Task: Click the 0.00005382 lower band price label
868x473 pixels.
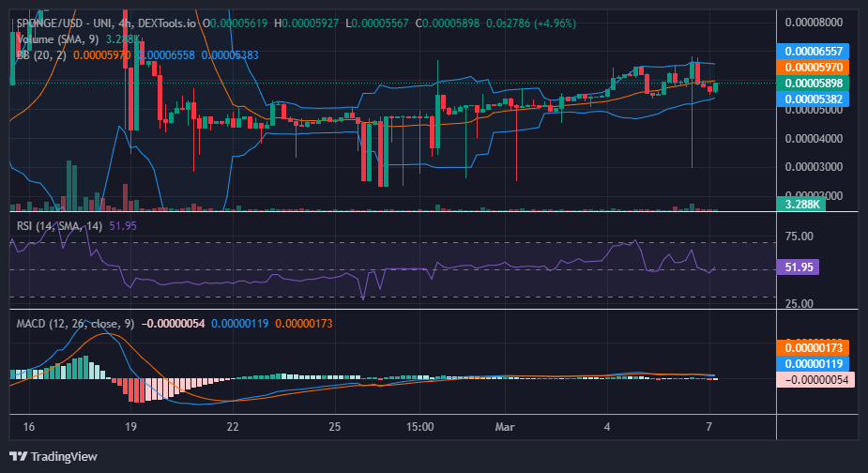Action: pos(814,99)
